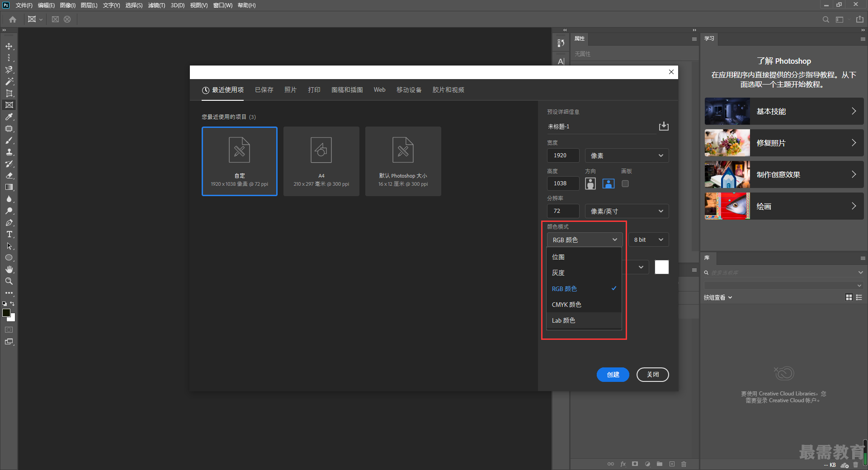Select the Perspective Crop tool

point(9,94)
